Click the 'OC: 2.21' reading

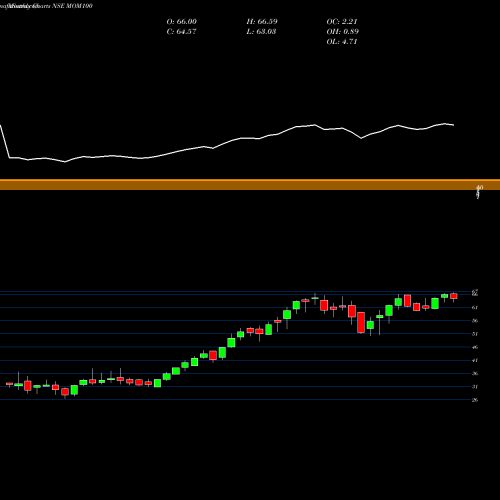342,22
